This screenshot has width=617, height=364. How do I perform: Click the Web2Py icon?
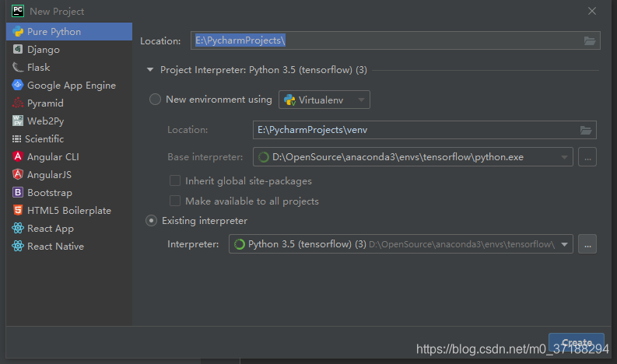click(18, 121)
